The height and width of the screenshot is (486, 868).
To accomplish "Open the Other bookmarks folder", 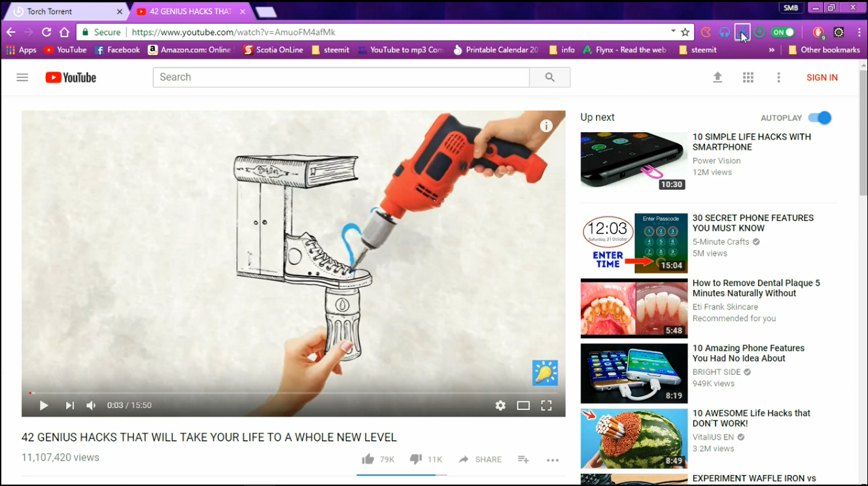I will click(824, 50).
